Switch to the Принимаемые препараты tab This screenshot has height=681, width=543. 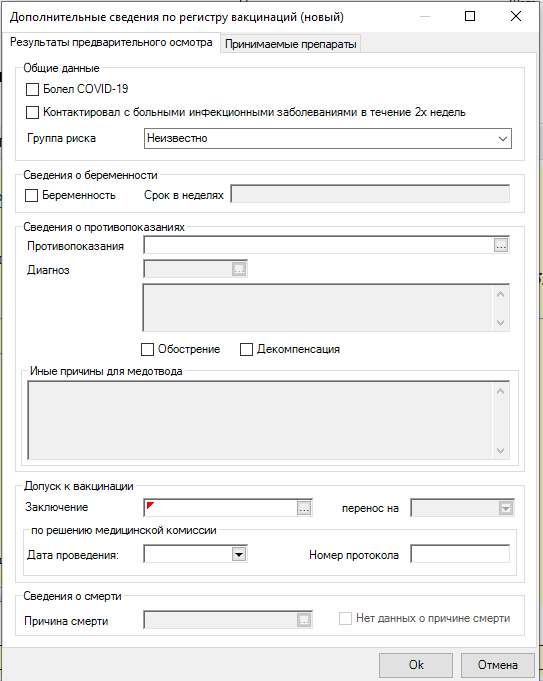[291, 44]
